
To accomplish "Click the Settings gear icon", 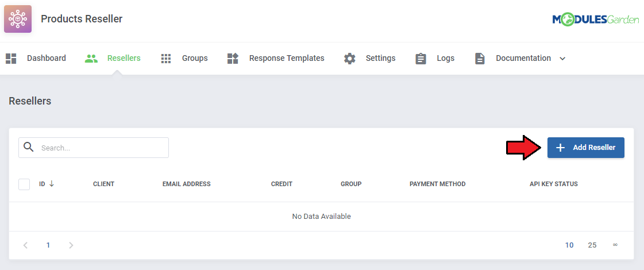I will point(349,59).
